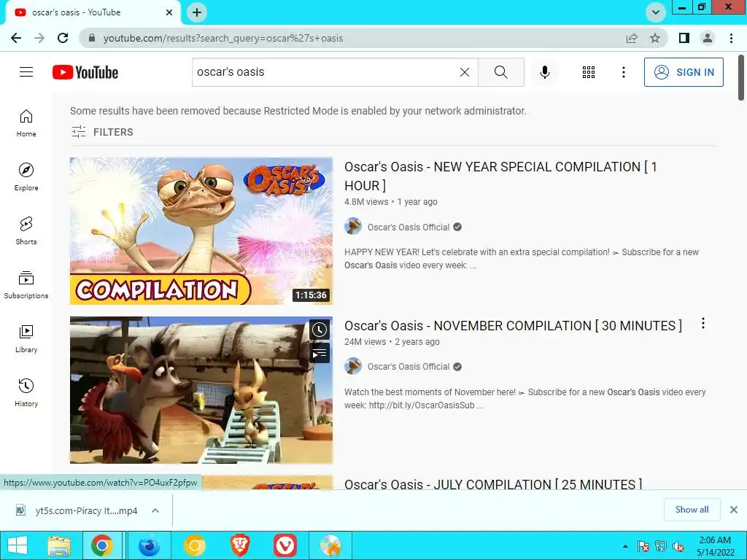Click Watch Later clock on November thumbnail
Screen dimensions: 747x560
[320, 330]
